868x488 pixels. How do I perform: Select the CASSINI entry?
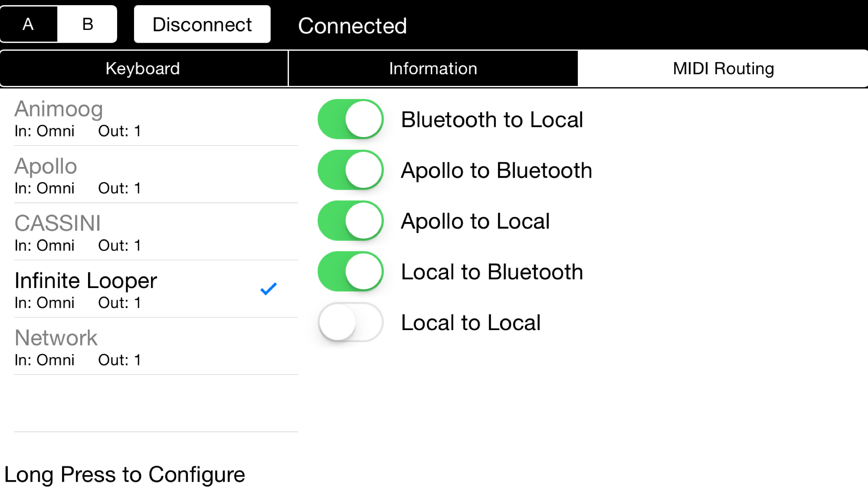[x=156, y=232]
